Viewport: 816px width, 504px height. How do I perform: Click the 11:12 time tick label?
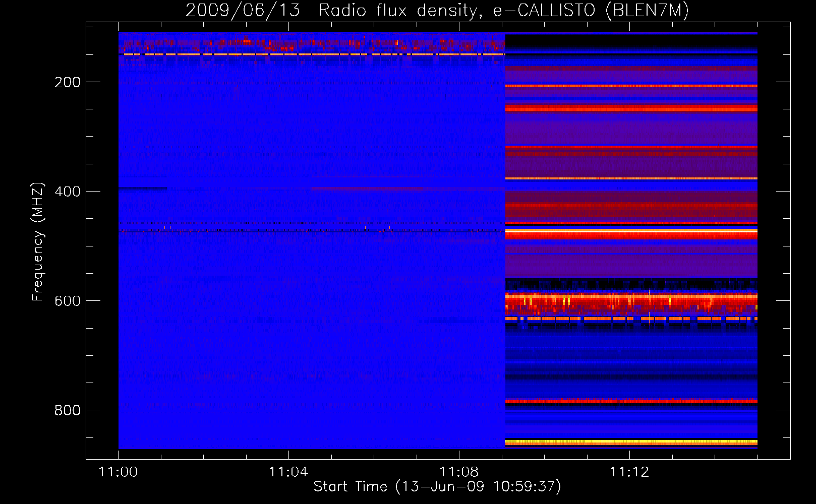coord(629,472)
